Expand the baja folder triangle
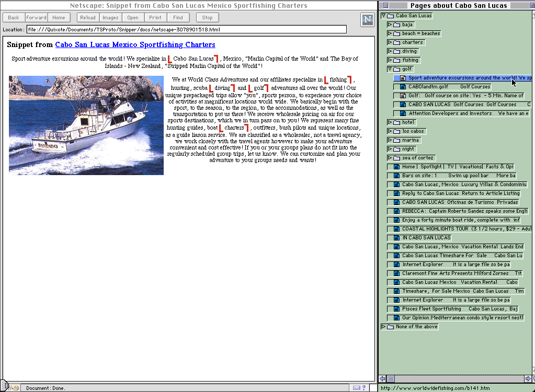 click(x=390, y=25)
